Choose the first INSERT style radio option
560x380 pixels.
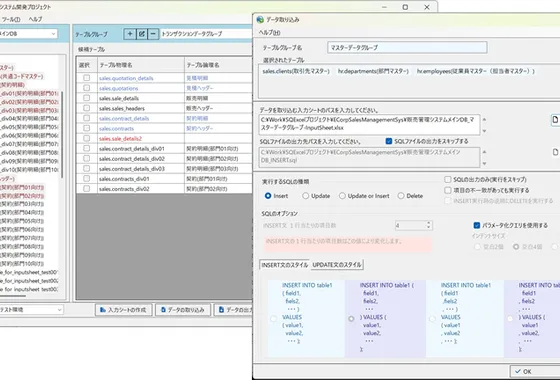274,319
